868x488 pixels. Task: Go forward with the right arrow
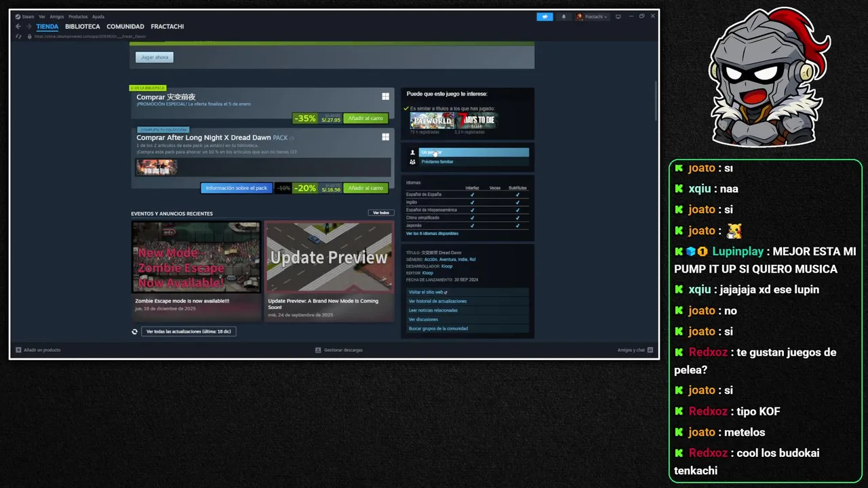pyautogui.click(x=28, y=26)
